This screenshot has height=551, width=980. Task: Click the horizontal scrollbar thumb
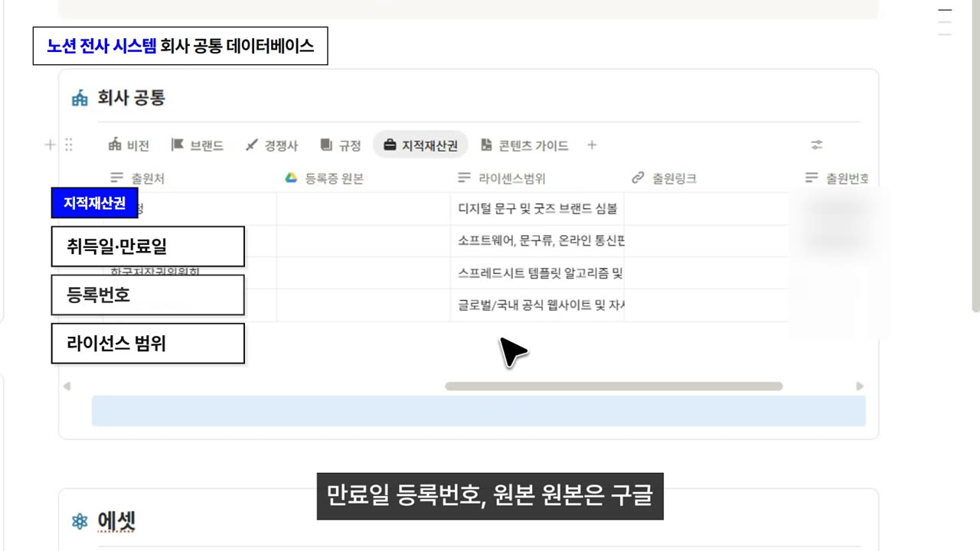[x=614, y=386]
